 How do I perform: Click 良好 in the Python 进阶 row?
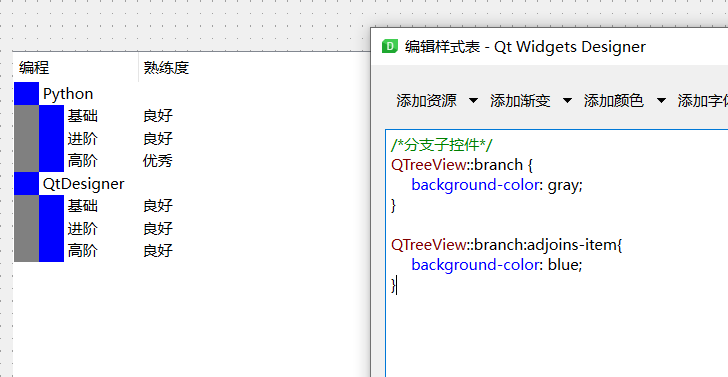[x=158, y=138]
